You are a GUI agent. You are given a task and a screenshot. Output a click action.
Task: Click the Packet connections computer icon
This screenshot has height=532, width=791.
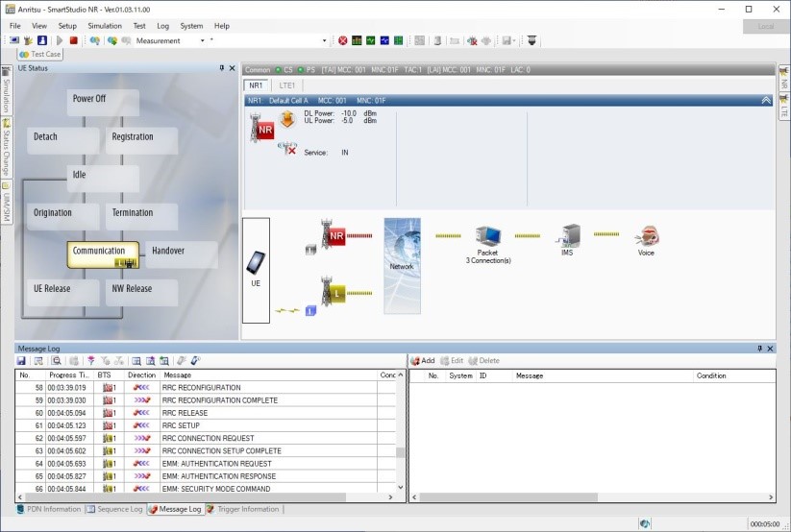[x=487, y=236]
